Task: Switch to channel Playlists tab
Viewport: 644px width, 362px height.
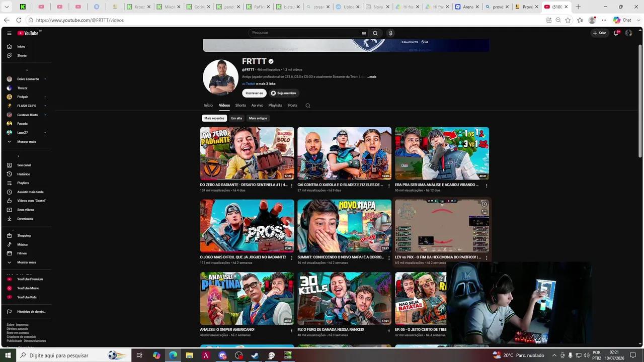Action: (275, 106)
